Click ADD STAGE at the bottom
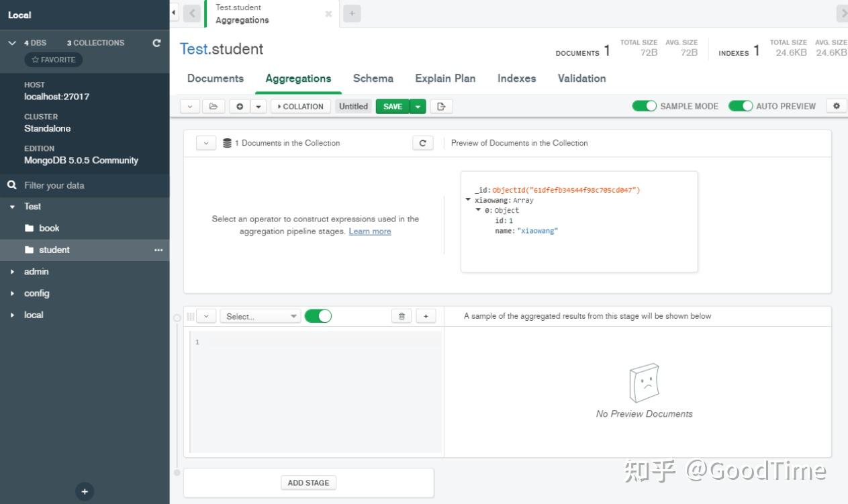This screenshot has height=504, width=848. pos(308,482)
